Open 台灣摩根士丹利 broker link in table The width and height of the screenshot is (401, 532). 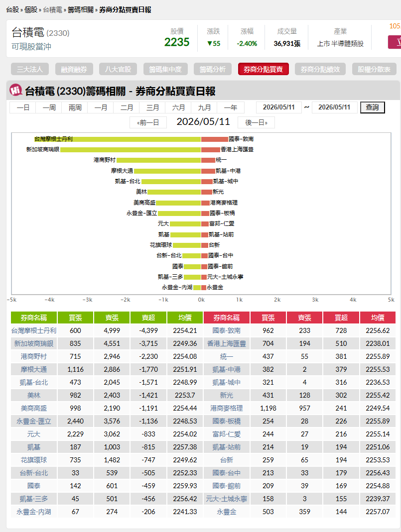[33, 330]
